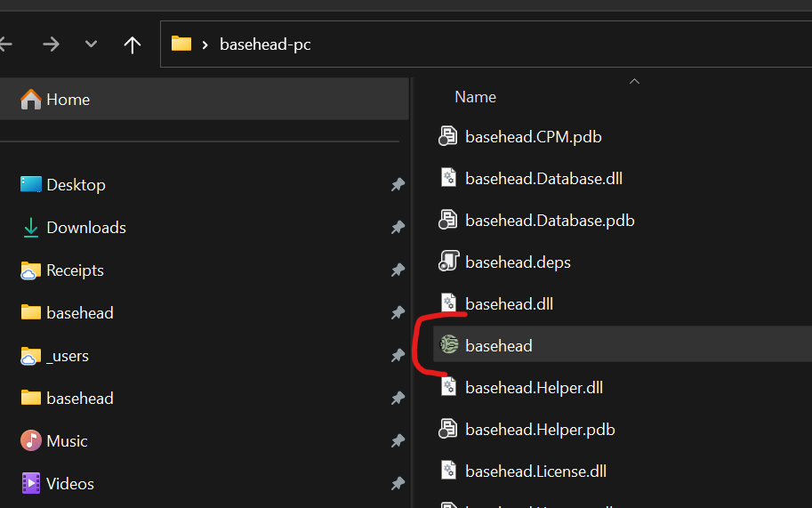Click the basehead.Helper.pdb file icon
This screenshot has width=812, height=508.
coord(448,429)
